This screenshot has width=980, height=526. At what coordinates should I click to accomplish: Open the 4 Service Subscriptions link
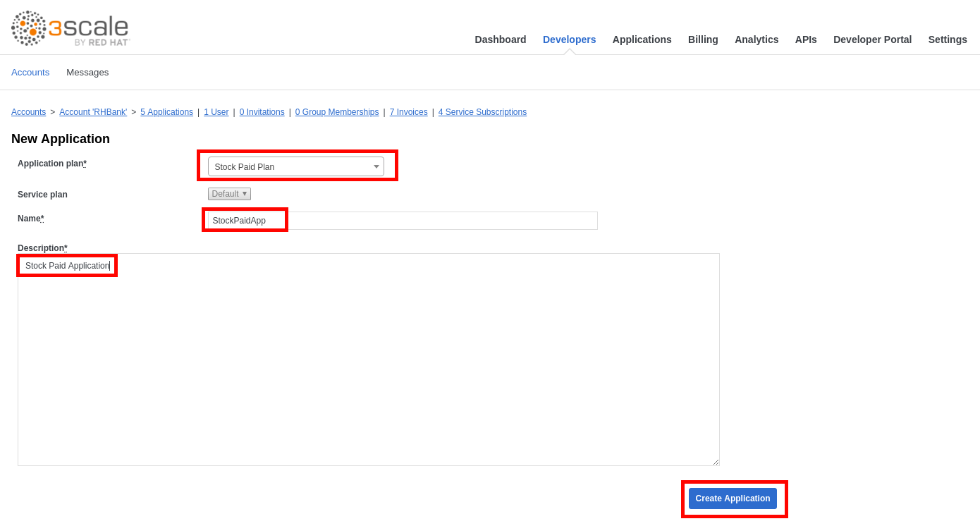click(482, 112)
